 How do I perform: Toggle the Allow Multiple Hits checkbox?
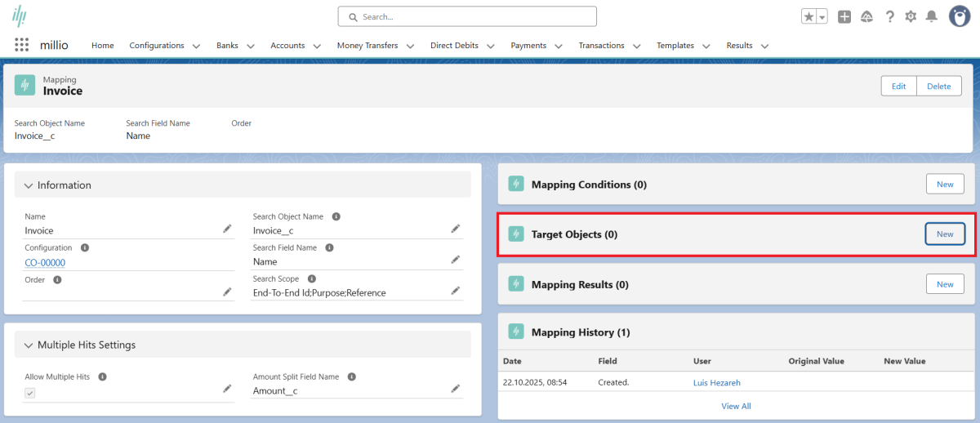click(30, 393)
